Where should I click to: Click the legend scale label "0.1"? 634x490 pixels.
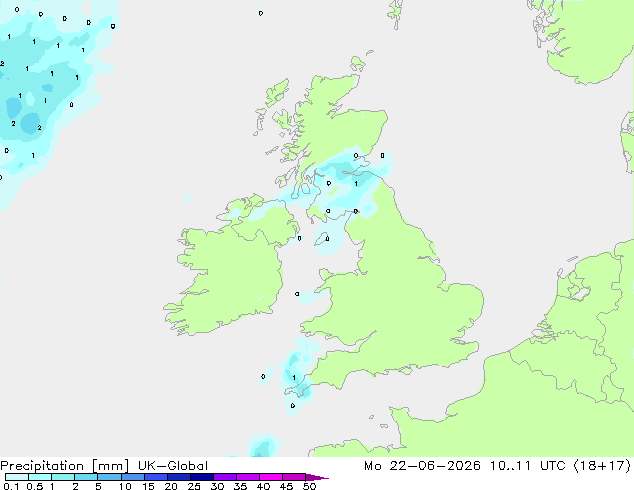[x=11, y=486]
